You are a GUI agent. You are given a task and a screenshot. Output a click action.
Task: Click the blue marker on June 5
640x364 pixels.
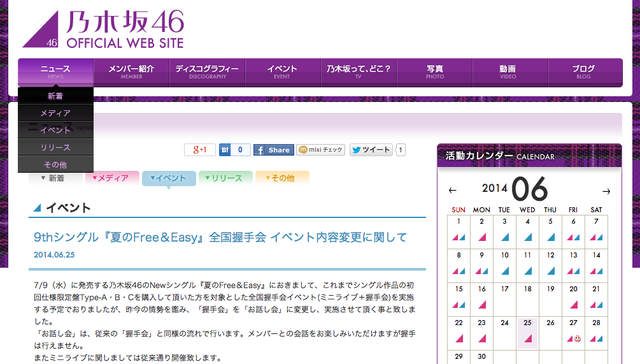(x=551, y=237)
